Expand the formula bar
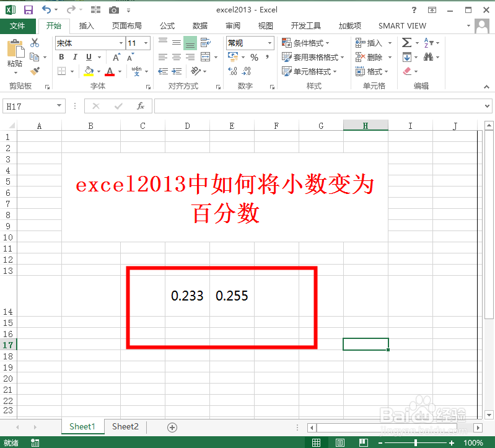This screenshot has width=495, height=448. (487, 106)
